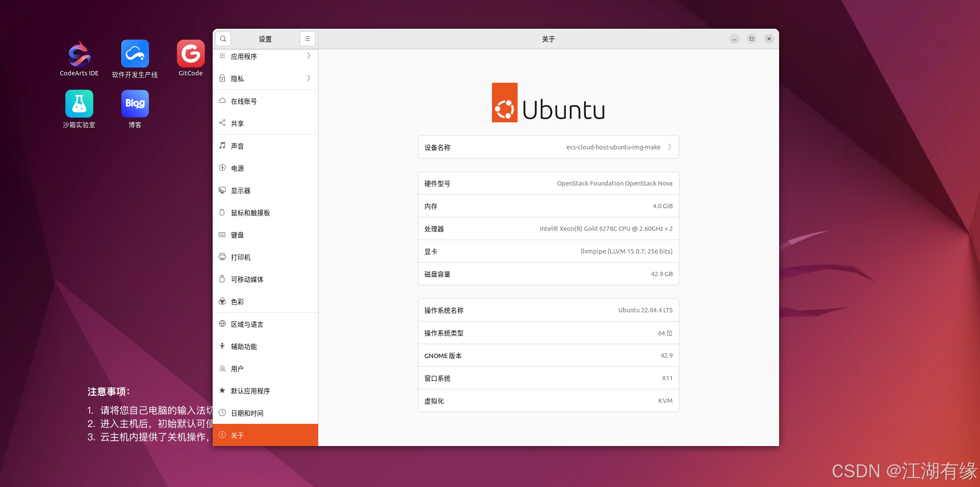Click the power icon beside 电源
This screenshot has width=980, height=487.
(x=222, y=167)
